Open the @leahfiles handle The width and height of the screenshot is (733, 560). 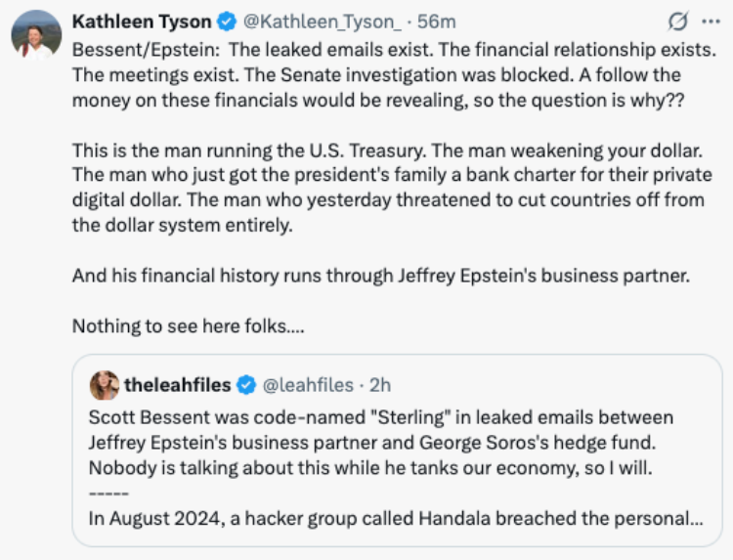(x=308, y=385)
